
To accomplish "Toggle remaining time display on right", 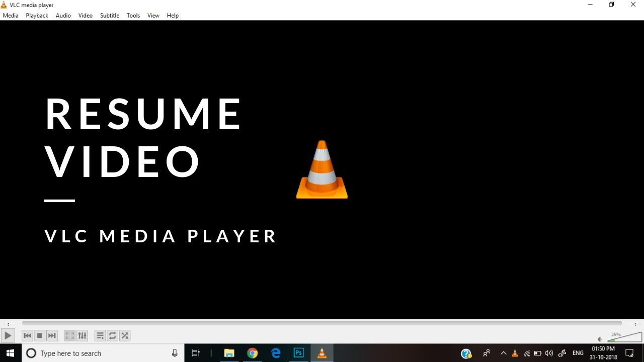I will click(635, 324).
